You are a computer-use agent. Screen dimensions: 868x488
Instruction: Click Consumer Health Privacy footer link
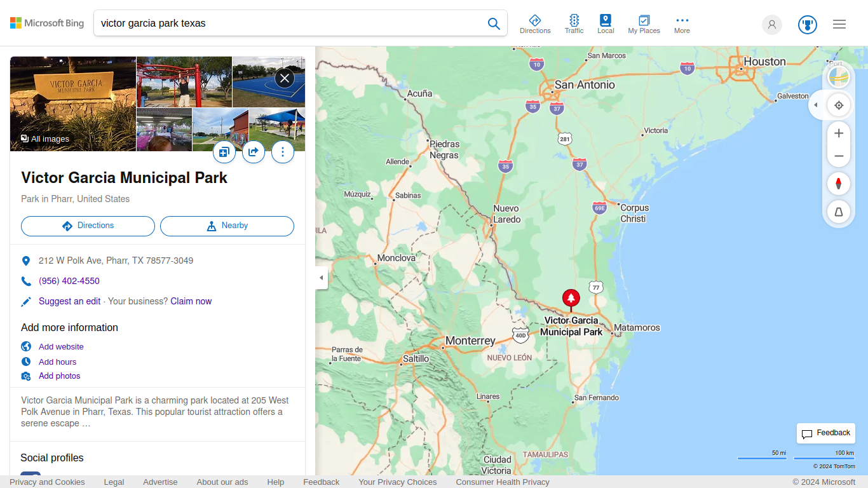click(x=503, y=482)
